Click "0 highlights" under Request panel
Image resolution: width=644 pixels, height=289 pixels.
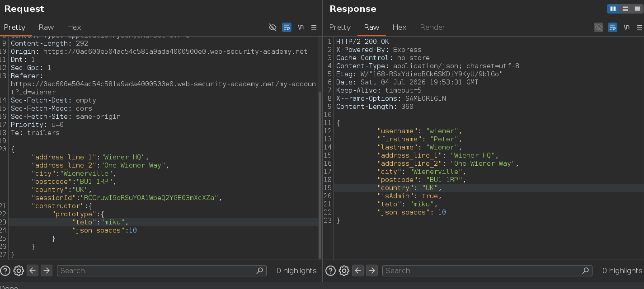tap(296, 270)
